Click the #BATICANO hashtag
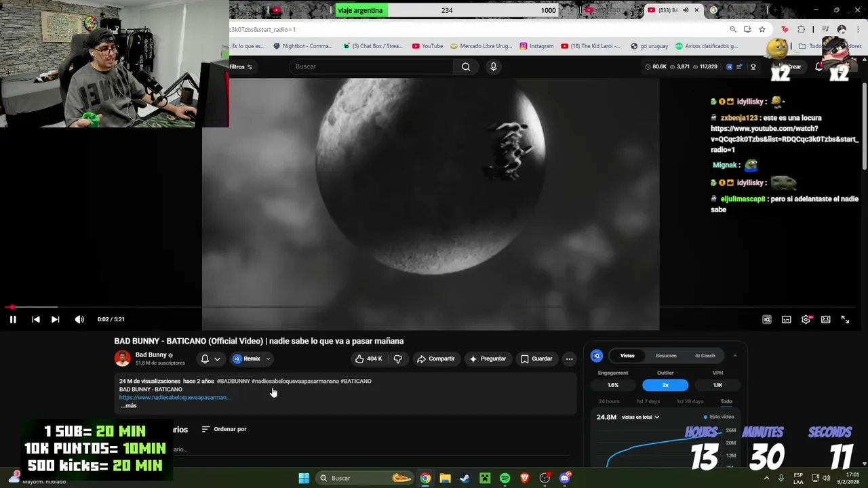868x488 pixels. click(x=356, y=381)
